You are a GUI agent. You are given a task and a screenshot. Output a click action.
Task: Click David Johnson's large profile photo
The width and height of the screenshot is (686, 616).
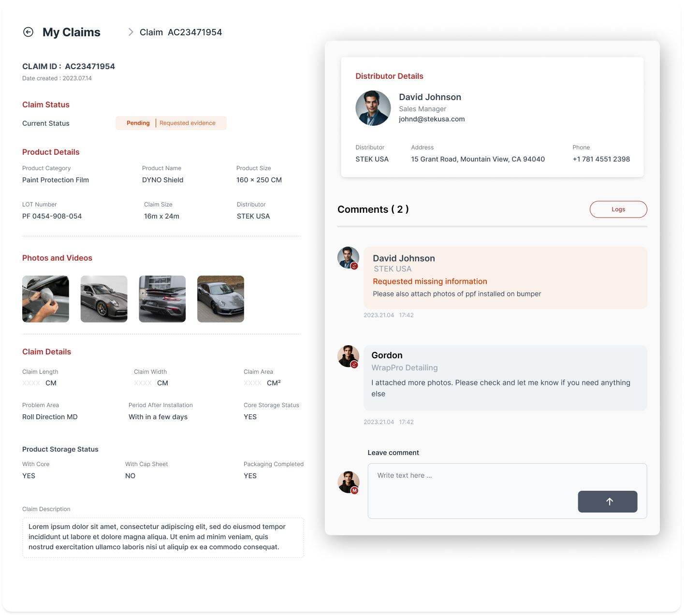click(373, 108)
